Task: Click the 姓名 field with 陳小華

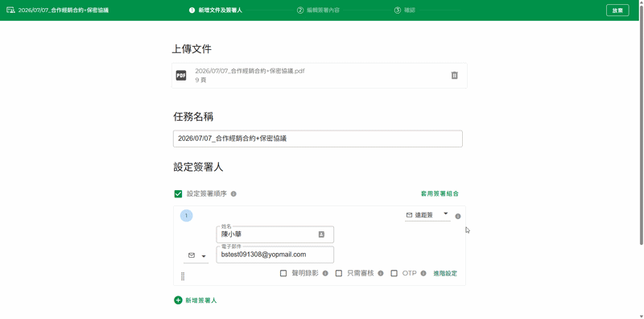Action: pyautogui.click(x=275, y=234)
